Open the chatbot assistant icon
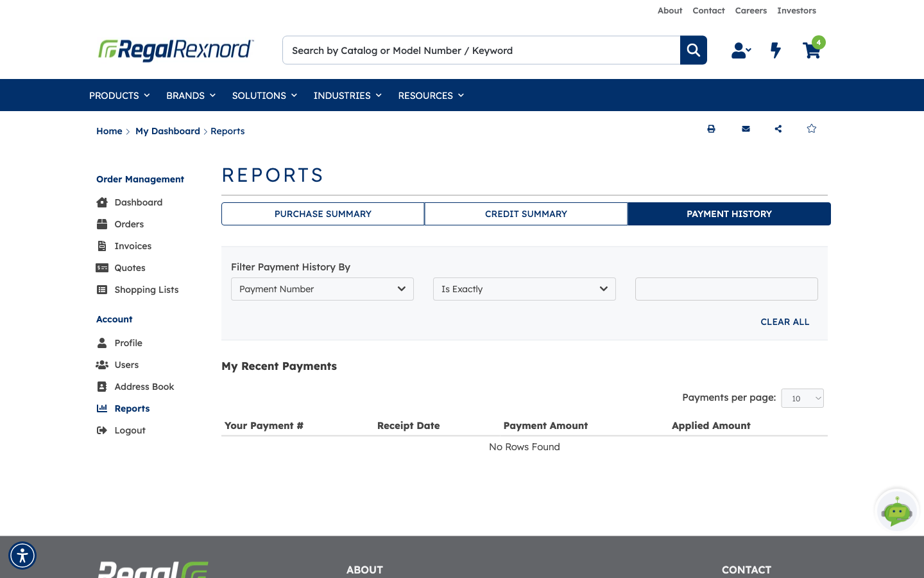The image size is (924, 578). pos(897,511)
